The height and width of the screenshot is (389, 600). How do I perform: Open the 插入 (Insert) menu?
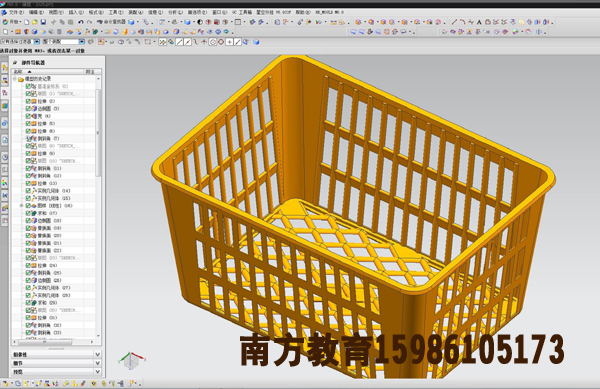click(75, 13)
